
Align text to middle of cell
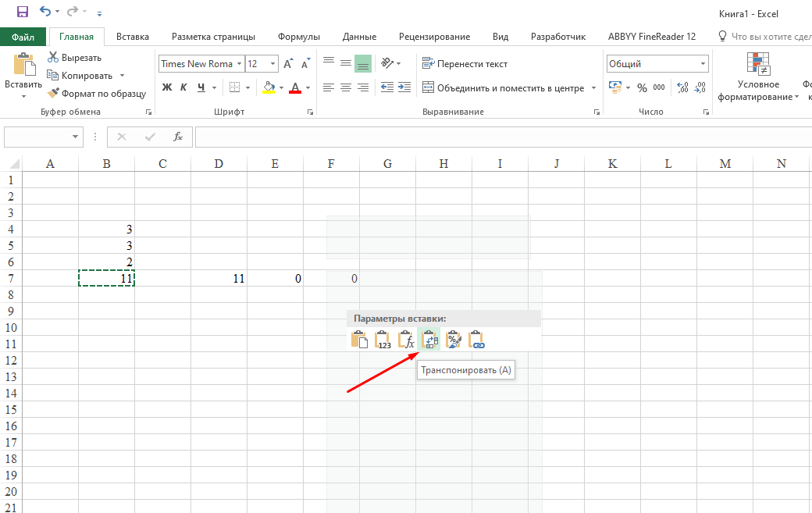pyautogui.click(x=346, y=63)
